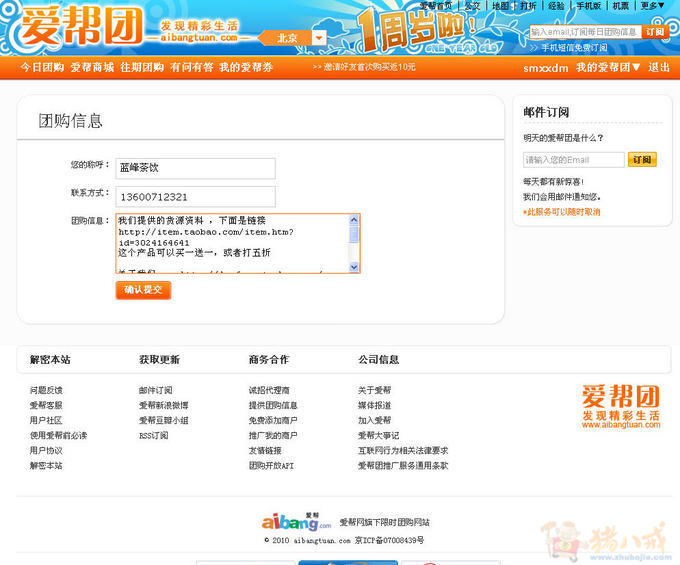The image size is (680, 565).
Task: Open 经验 top link
Action: (556, 6)
